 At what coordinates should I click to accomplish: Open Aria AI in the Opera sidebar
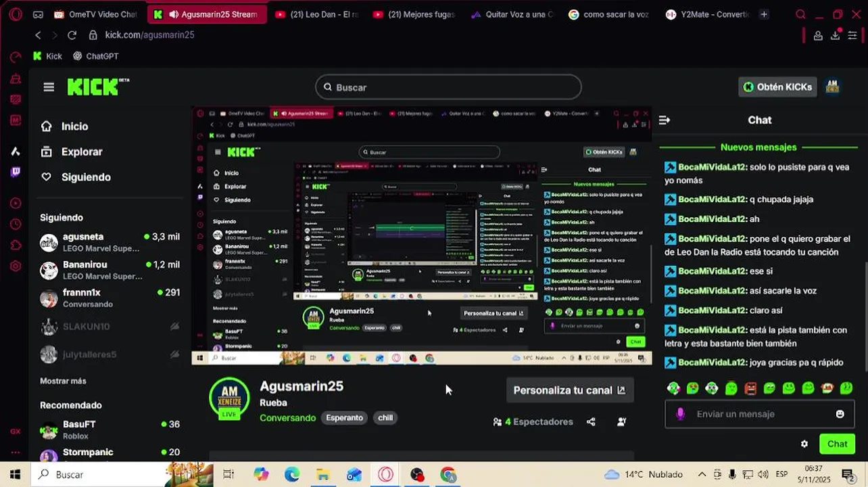pyautogui.click(x=16, y=151)
